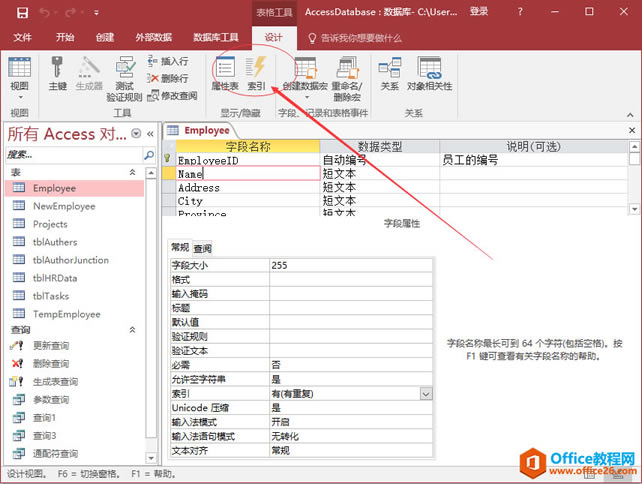Select the Projects table
Screen dimensions: 642x484
(75, 224)
